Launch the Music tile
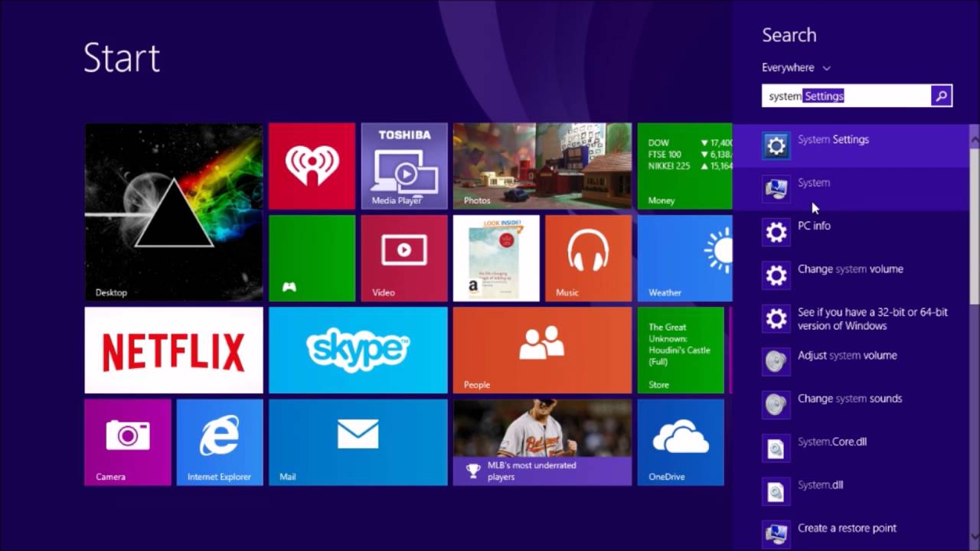The image size is (980, 551). coord(588,258)
